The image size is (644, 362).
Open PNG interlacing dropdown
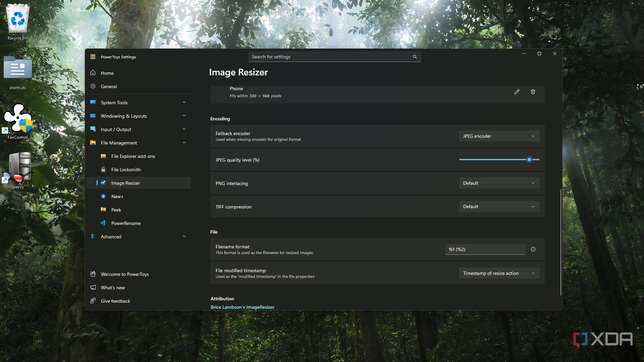(x=499, y=183)
